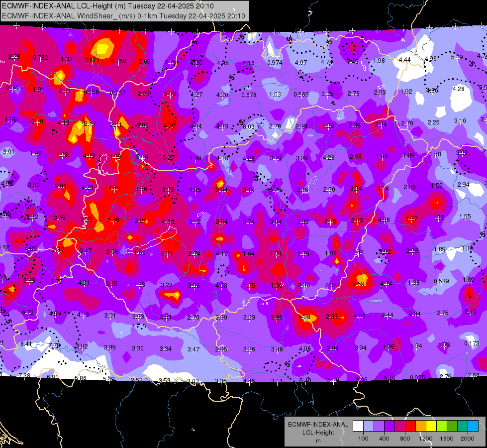
Task: Click the grid point labeled 6.72
Action: [28, 312]
